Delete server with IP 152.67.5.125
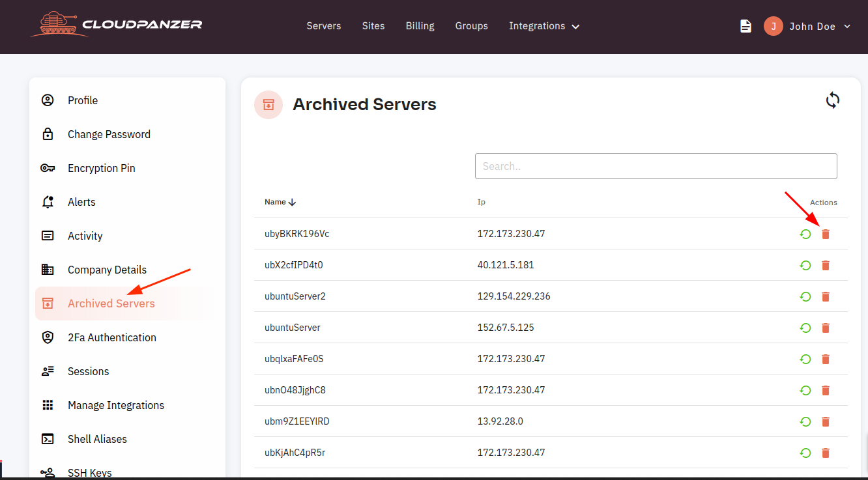 tap(826, 328)
